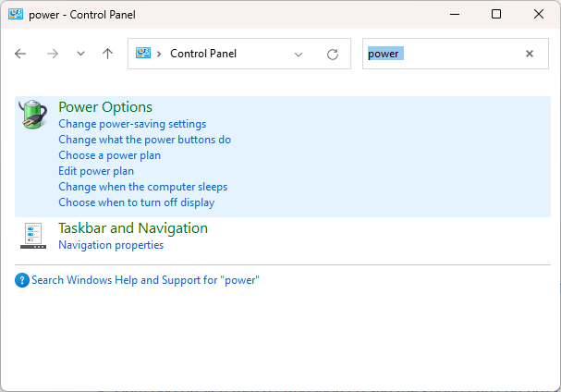Screen dimensions: 561x392
Task: Go up one level with up arrow
Action: point(107,54)
